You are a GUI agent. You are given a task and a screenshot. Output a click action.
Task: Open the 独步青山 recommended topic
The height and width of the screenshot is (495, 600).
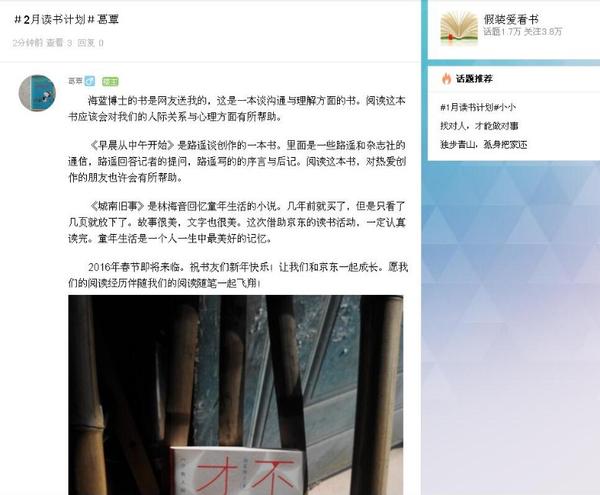tap(484, 145)
